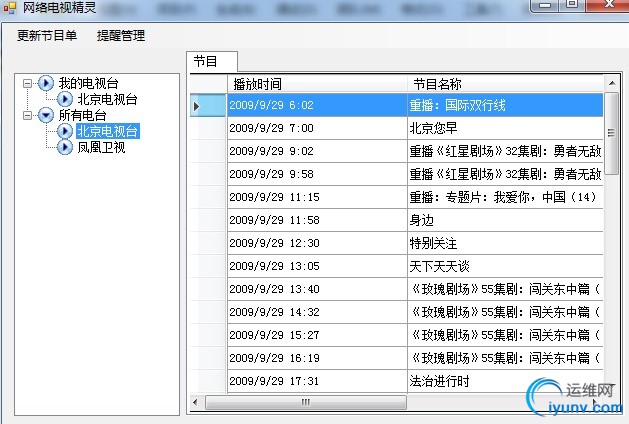This screenshot has width=629, height=424.
Task: Select cell 2009/9/29 14:32
Action: click(x=317, y=312)
